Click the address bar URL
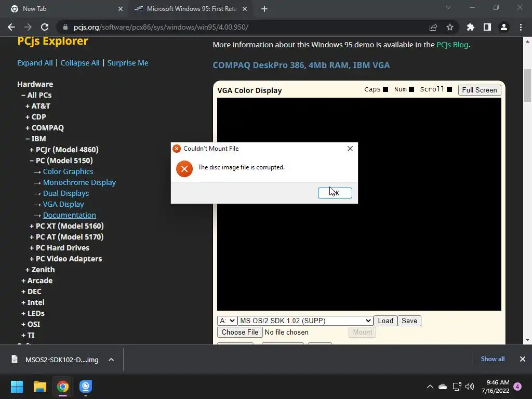 pos(161,27)
